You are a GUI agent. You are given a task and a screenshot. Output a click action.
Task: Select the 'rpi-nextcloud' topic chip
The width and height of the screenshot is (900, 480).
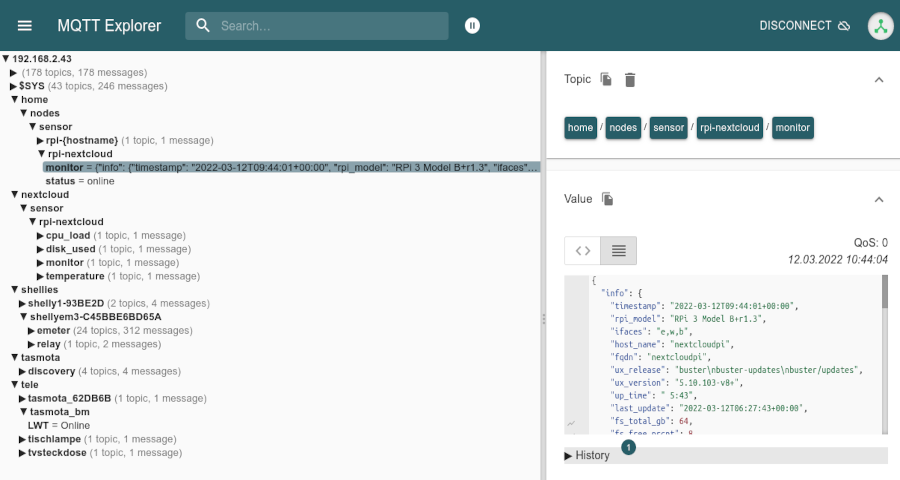[730, 127]
